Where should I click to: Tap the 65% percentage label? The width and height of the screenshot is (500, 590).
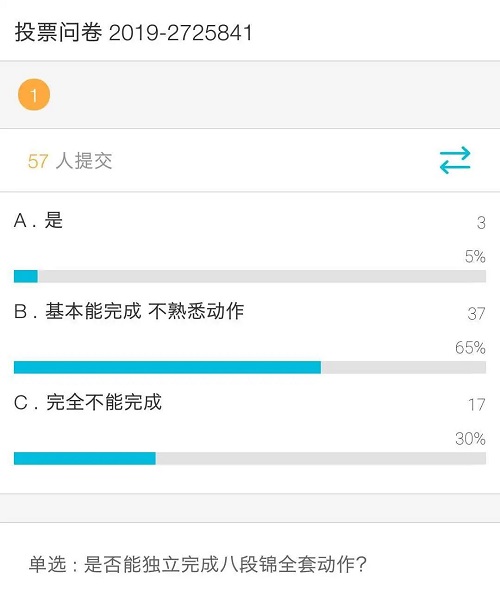click(x=470, y=348)
